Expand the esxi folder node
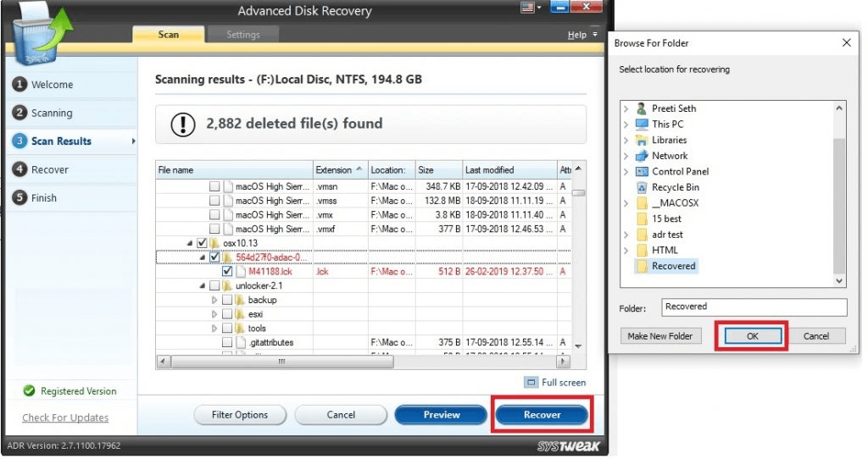The width and height of the screenshot is (868, 459). click(x=214, y=314)
